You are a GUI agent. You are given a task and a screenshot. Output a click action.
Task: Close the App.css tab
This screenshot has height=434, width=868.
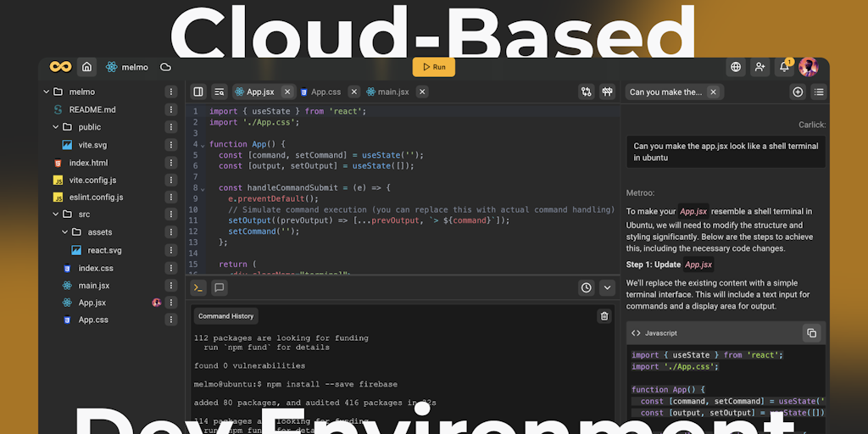pyautogui.click(x=354, y=92)
